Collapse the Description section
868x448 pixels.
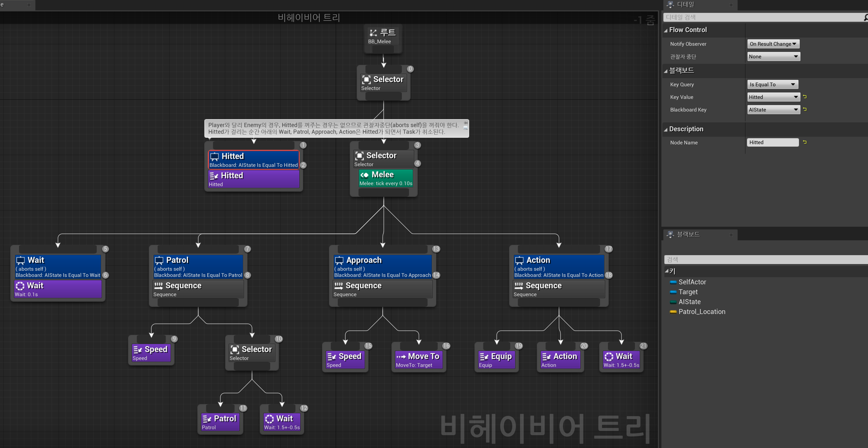click(x=666, y=130)
